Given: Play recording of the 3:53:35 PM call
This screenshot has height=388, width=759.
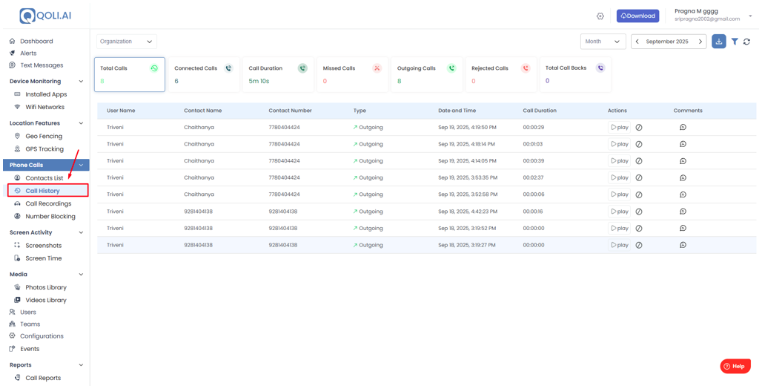Looking at the screenshot, I should (x=620, y=178).
